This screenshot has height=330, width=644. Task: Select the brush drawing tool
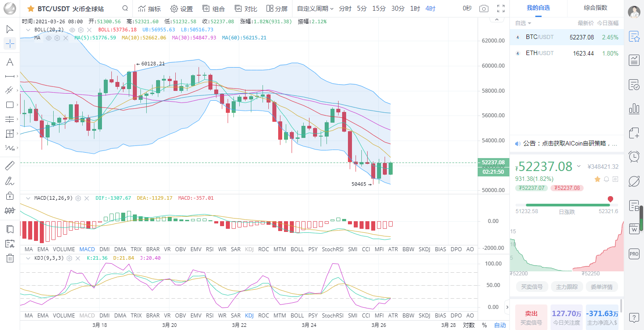click(x=10, y=181)
